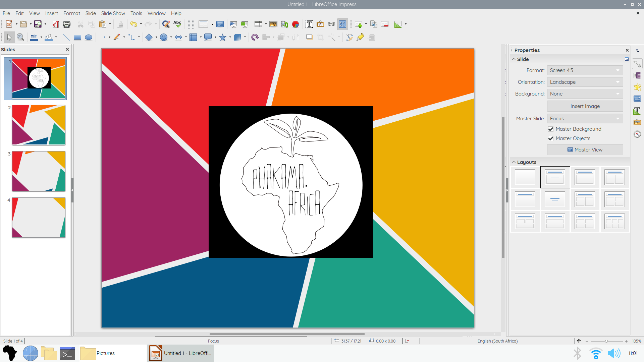Uncheck the Master Background checkbox
Image resolution: width=644 pixels, height=362 pixels.
[551, 129]
